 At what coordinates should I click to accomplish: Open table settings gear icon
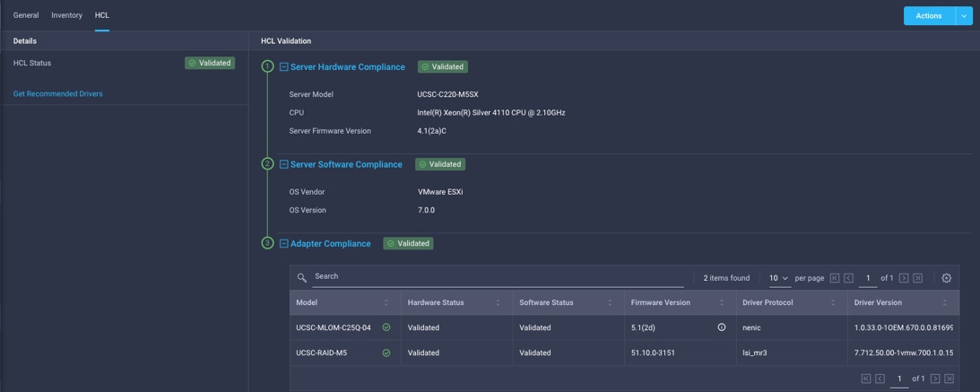(x=946, y=278)
